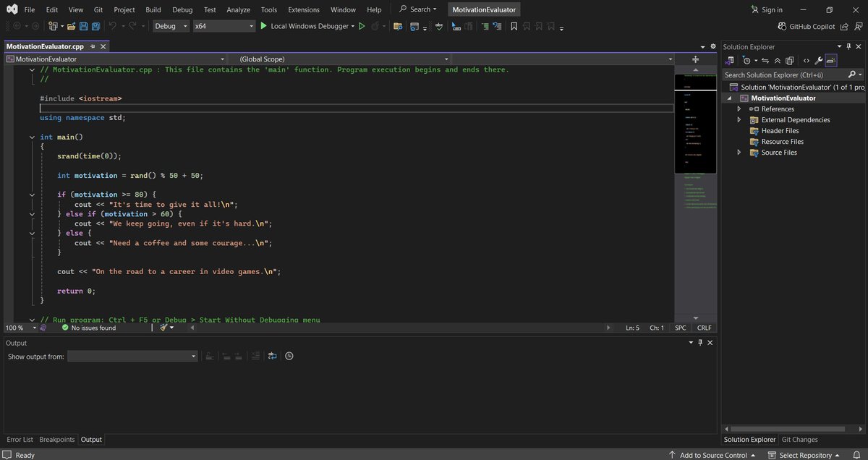Toggle Word Wrap in Output panel
Screen dimensions: 868x460
click(x=272, y=356)
